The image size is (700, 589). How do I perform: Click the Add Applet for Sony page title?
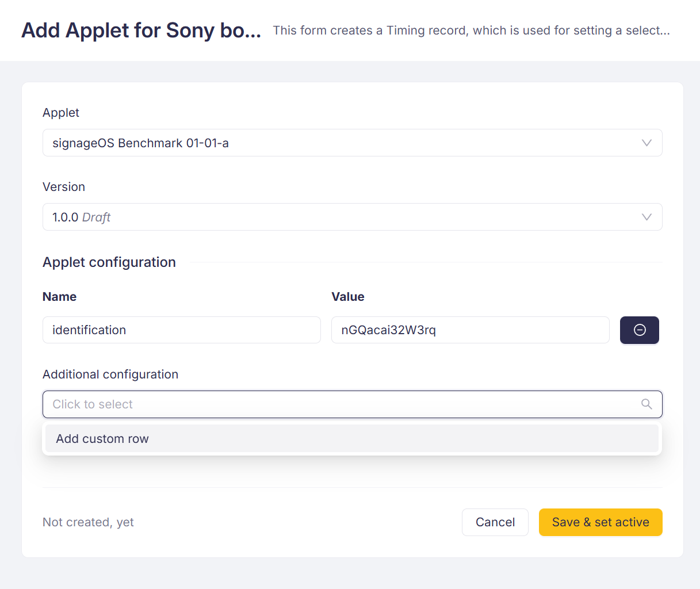tap(141, 30)
